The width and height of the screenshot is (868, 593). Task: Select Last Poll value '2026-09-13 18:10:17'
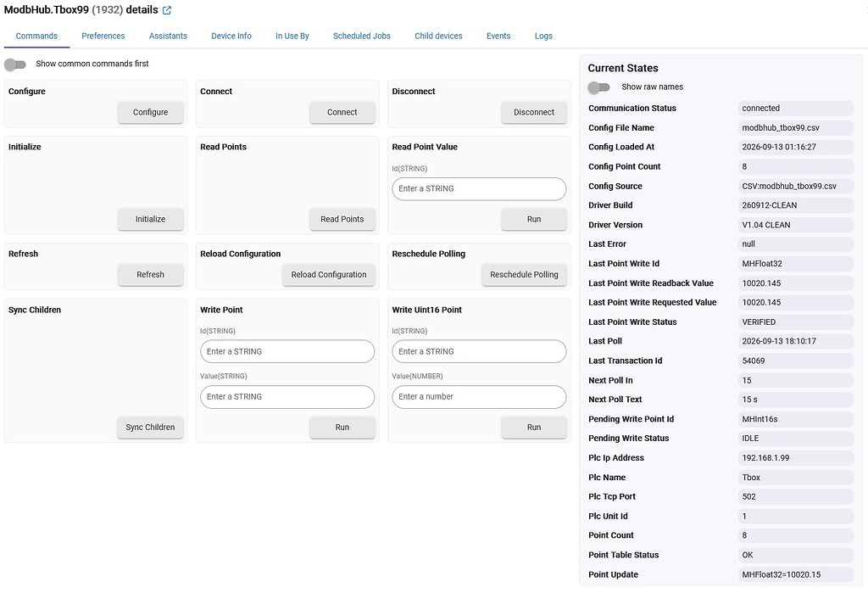click(795, 341)
